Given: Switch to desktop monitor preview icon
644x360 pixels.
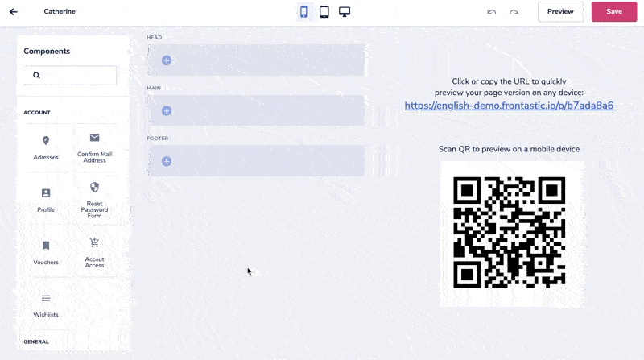Looking at the screenshot, I should tap(345, 12).
